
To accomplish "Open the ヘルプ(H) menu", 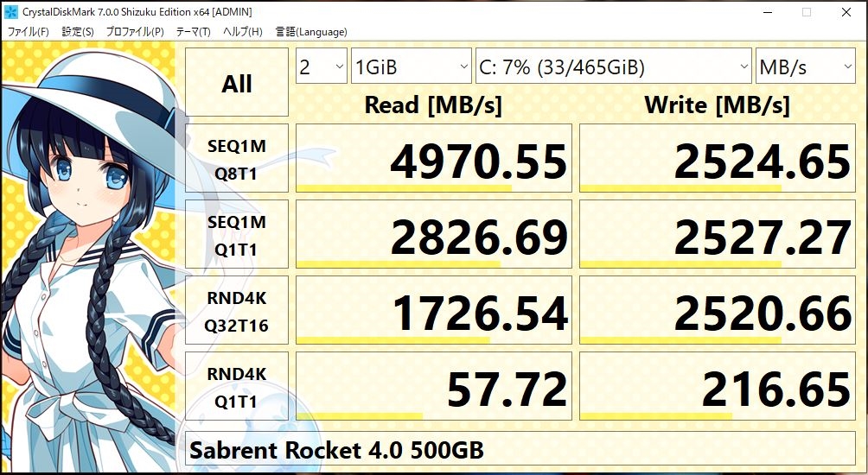I will point(242,32).
